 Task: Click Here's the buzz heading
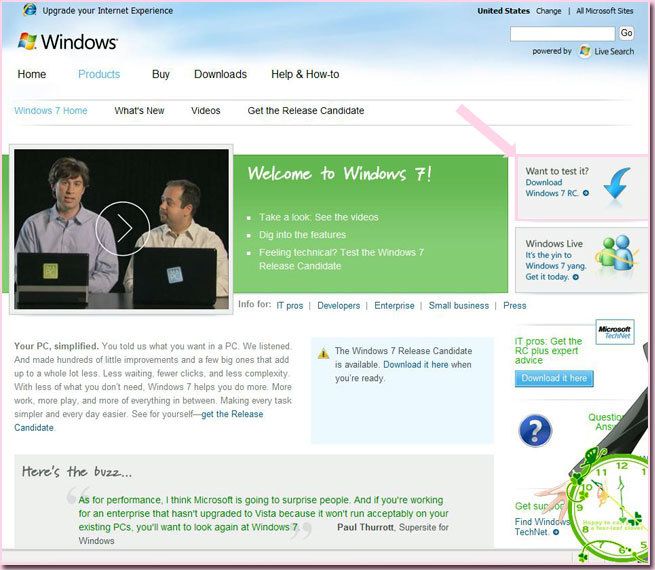77,472
